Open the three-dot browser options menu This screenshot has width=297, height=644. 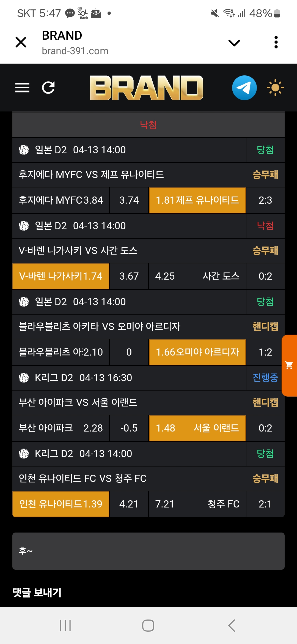click(x=276, y=42)
